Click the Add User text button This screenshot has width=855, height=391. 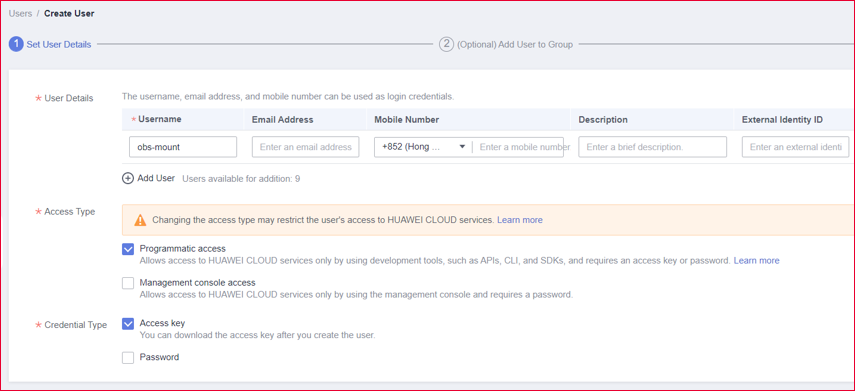[x=156, y=178]
